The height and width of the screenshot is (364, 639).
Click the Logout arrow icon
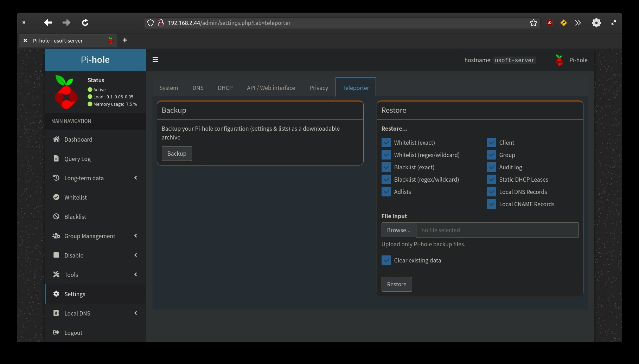[x=56, y=332]
